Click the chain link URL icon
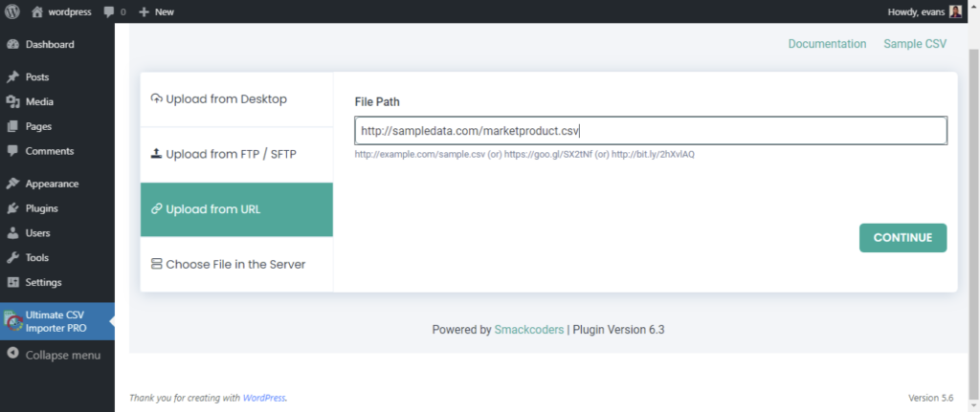 pyautogui.click(x=157, y=209)
